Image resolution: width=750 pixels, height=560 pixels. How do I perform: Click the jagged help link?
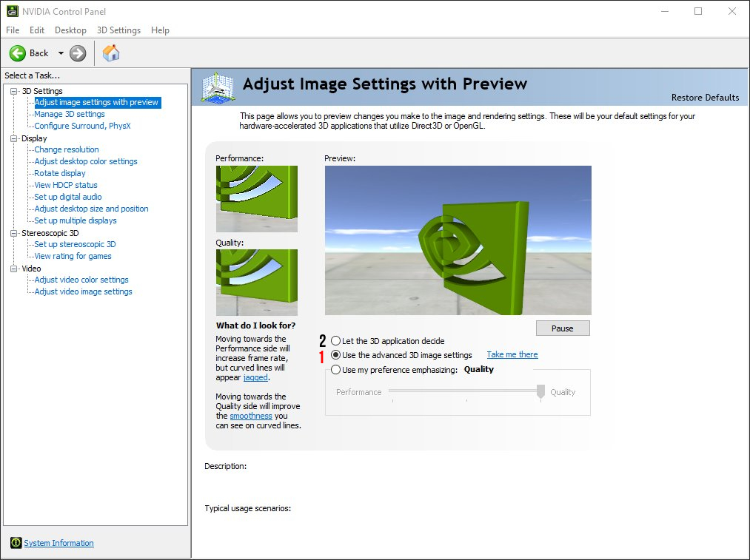[x=255, y=377]
